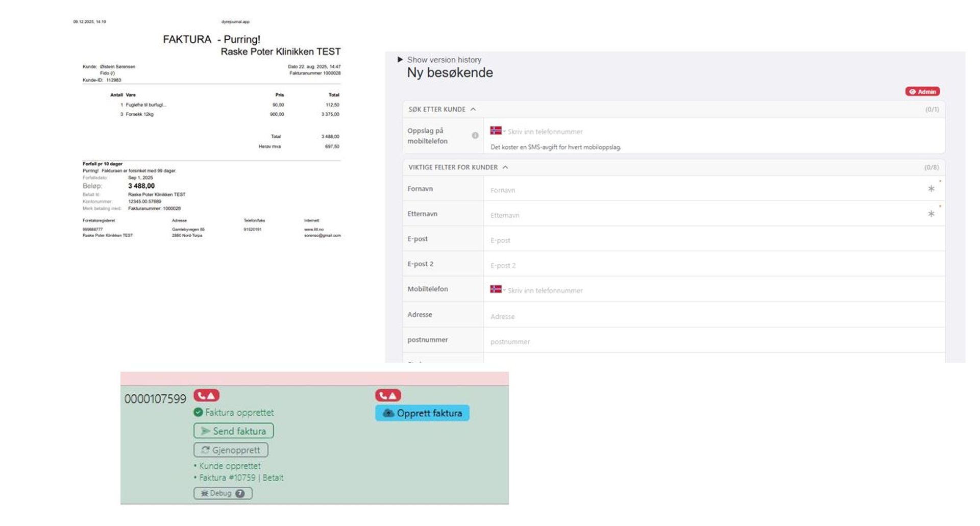Click the green checkmark next to Faktura opprettet
Image resolution: width=980 pixels, height=526 pixels.
199,412
